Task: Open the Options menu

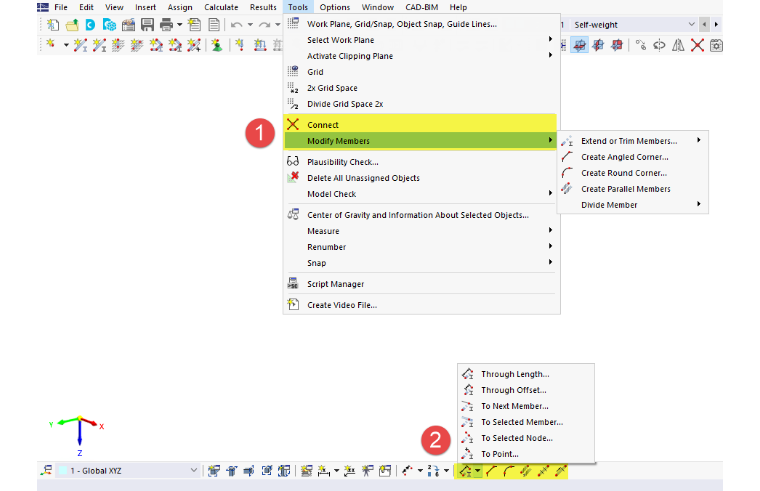Action: coord(334,7)
